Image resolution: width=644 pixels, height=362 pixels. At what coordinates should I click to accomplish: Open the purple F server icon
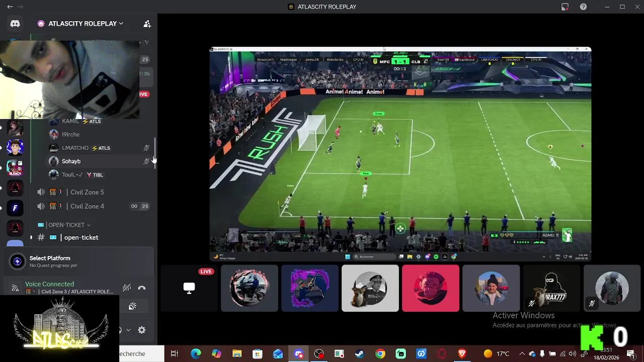[x=15, y=208]
